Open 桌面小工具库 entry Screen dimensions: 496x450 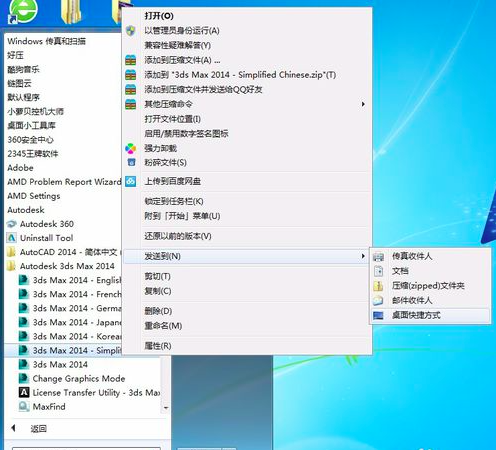(31, 125)
